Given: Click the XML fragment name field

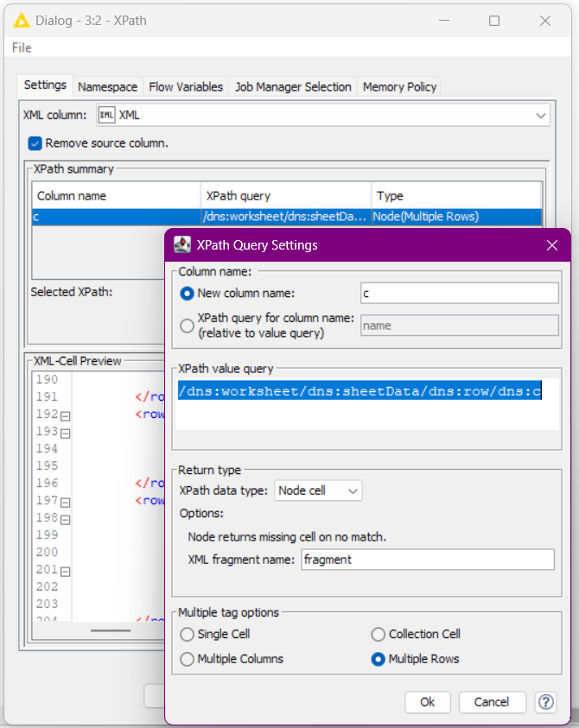Looking at the screenshot, I should 428,560.
